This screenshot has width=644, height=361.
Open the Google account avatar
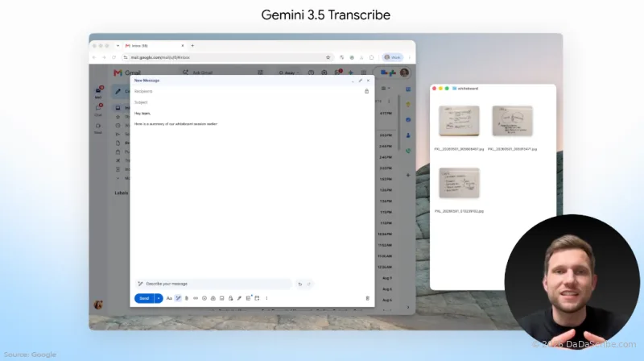[405, 73]
